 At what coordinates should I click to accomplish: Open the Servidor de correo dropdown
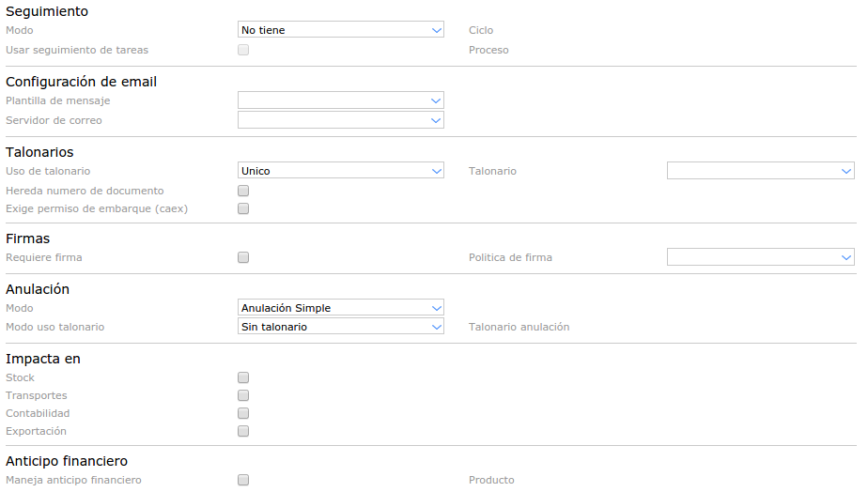click(340, 120)
